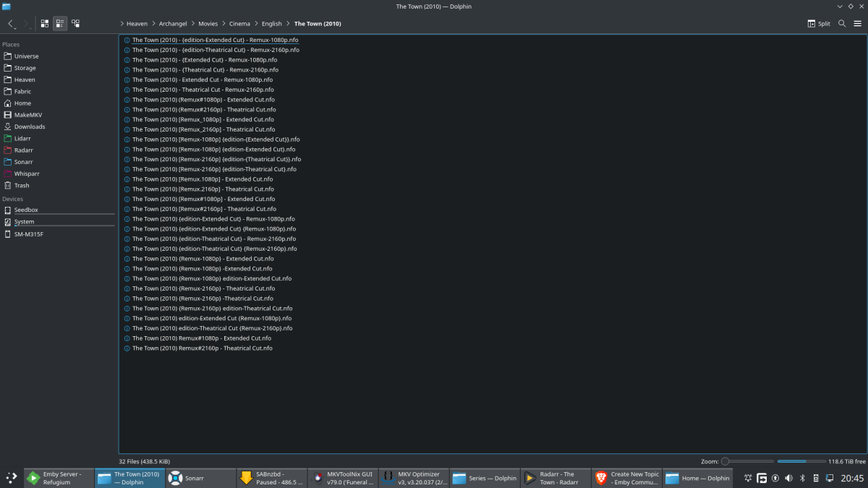Image resolution: width=868 pixels, height=488 pixels.
Task: Open the search bar in Dolphin
Action: pyautogui.click(x=841, y=23)
